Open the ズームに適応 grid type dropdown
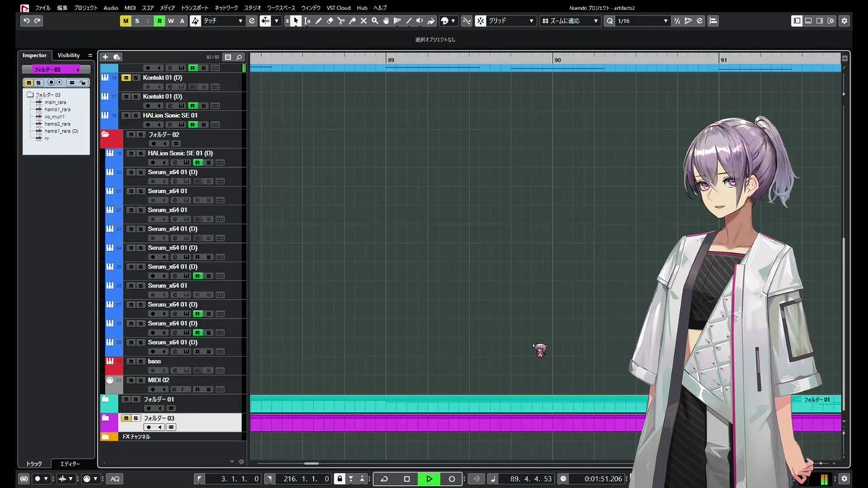 click(571, 21)
